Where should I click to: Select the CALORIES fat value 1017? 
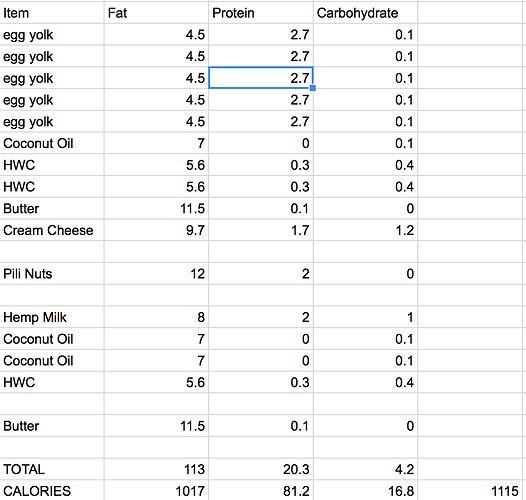point(156,491)
